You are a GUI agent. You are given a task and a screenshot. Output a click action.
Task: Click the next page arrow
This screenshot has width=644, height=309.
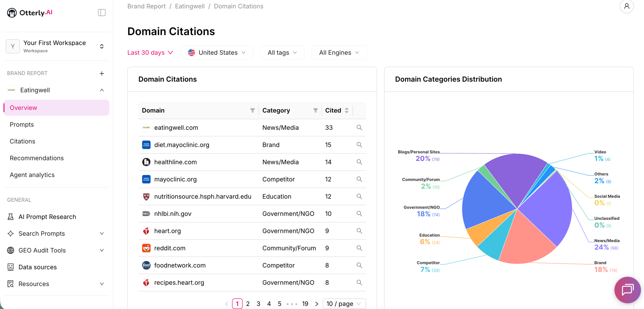pyautogui.click(x=317, y=304)
